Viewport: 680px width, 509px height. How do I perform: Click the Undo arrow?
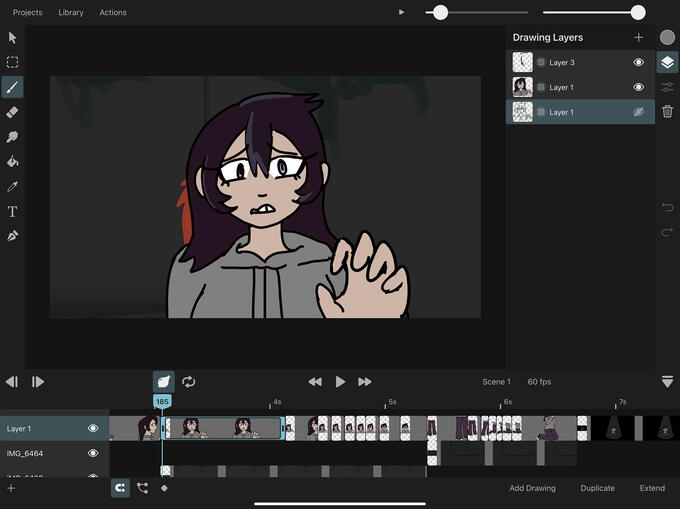(x=667, y=207)
